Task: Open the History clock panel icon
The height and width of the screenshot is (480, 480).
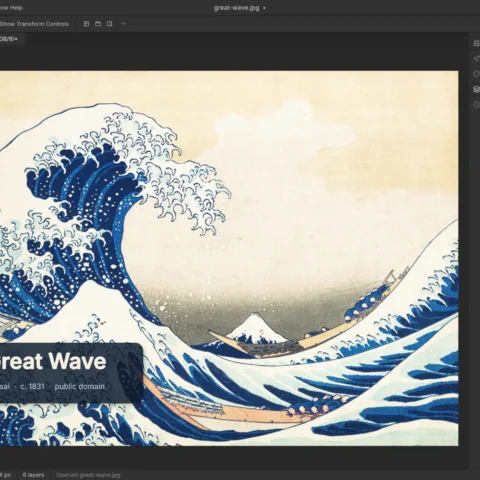Action: 476,105
